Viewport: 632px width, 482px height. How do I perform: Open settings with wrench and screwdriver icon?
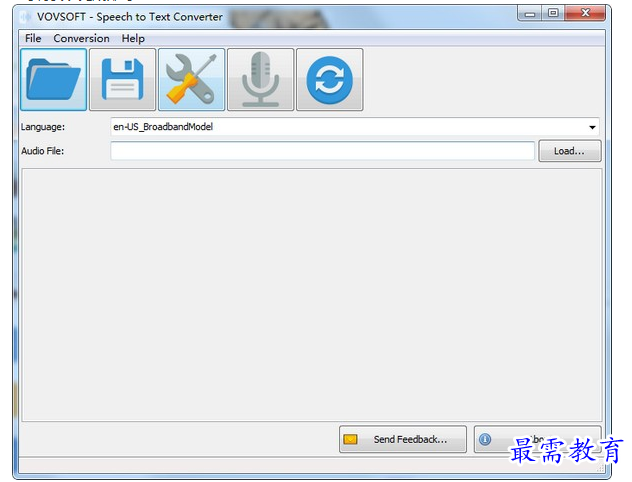click(x=191, y=79)
